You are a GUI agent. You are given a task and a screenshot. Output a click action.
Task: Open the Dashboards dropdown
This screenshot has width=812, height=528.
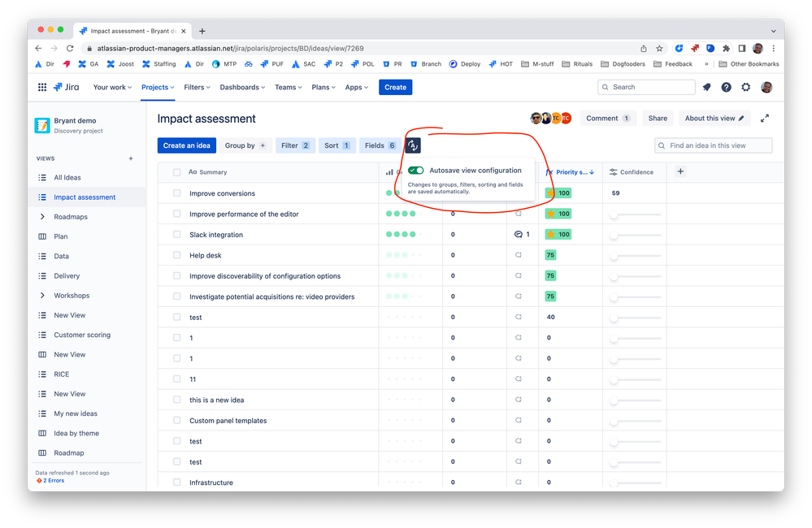pos(242,87)
